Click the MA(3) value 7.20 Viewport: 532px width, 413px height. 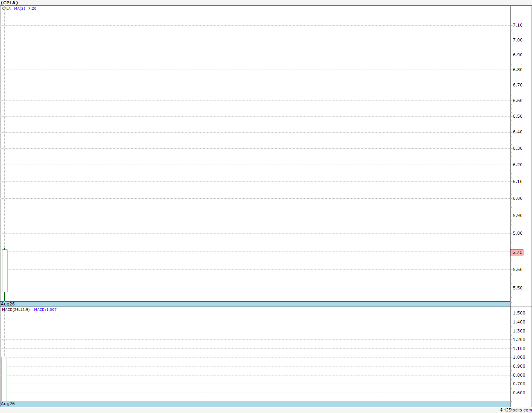click(32, 9)
